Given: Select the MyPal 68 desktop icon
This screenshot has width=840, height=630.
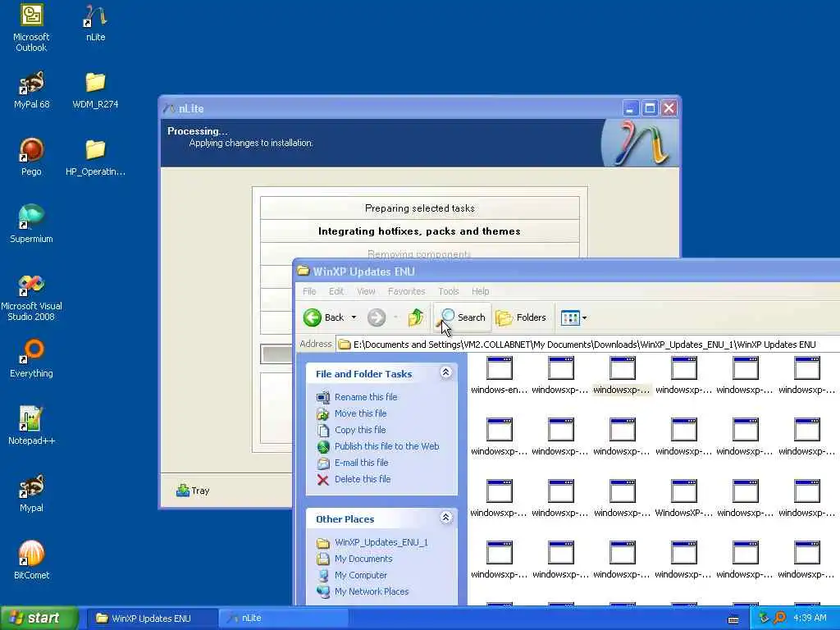Looking at the screenshot, I should 31,90.
